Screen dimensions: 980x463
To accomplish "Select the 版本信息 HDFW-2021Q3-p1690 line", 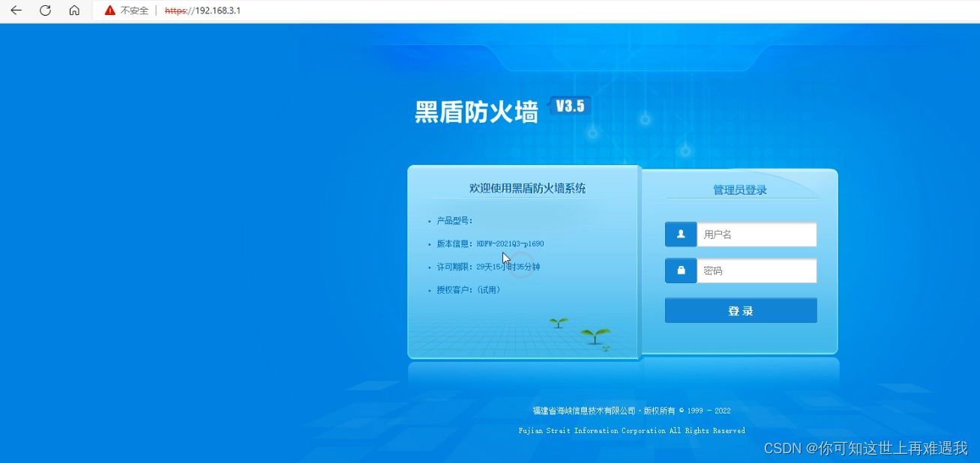I will (490, 243).
